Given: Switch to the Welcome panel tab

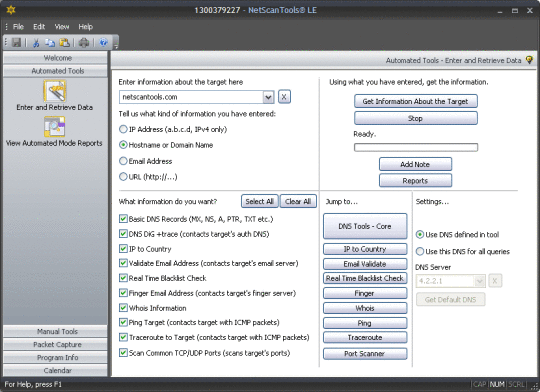Looking at the screenshot, I should (x=55, y=58).
